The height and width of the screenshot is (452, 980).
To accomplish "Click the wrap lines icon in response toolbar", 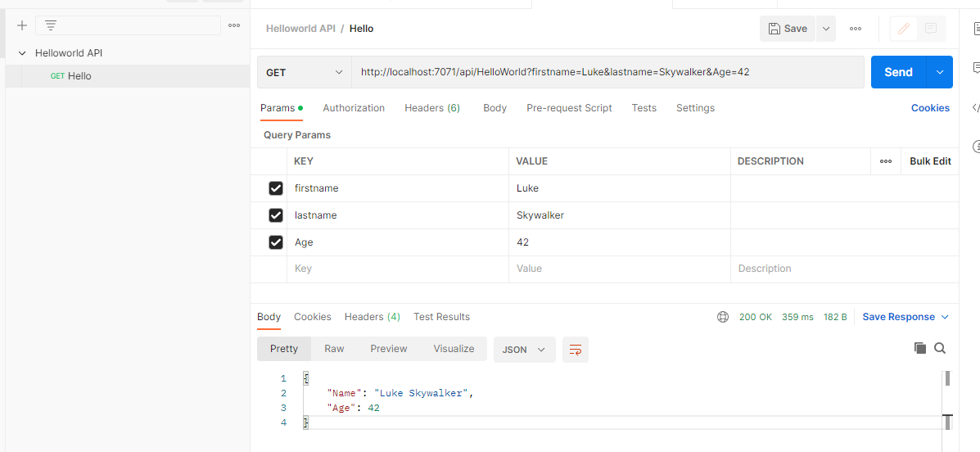I will coord(575,350).
